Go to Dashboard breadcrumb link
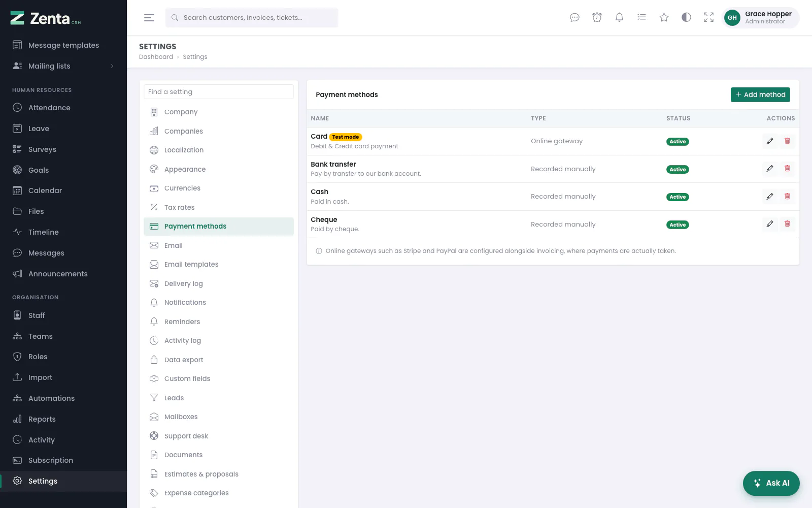Viewport: 812px width, 508px height. coord(156,57)
